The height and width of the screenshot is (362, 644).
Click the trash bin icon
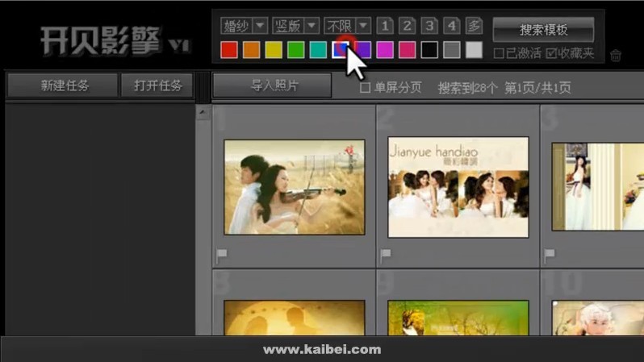coord(615,56)
